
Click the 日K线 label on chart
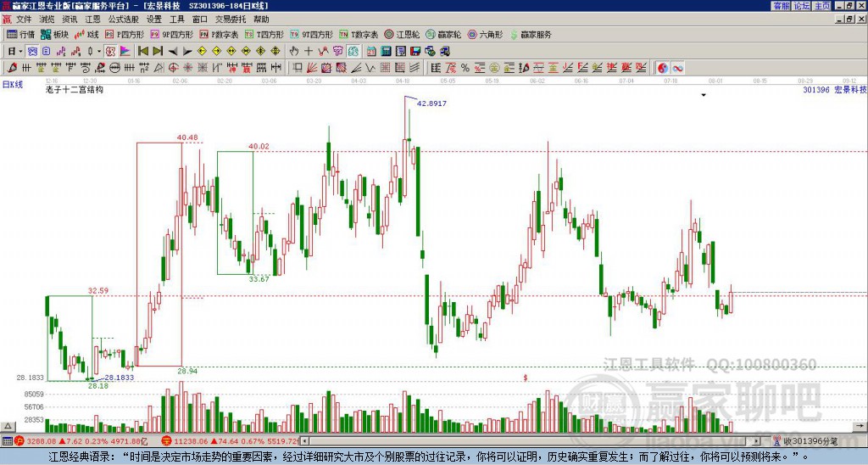(13, 85)
